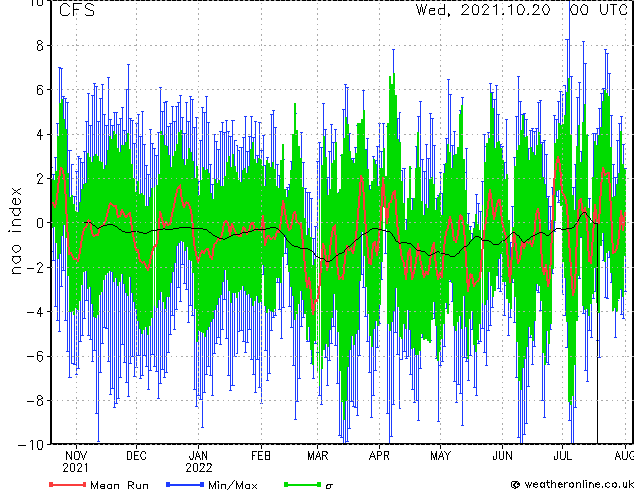
Task: Click the y-axis value '-8'
Action: pos(35,401)
